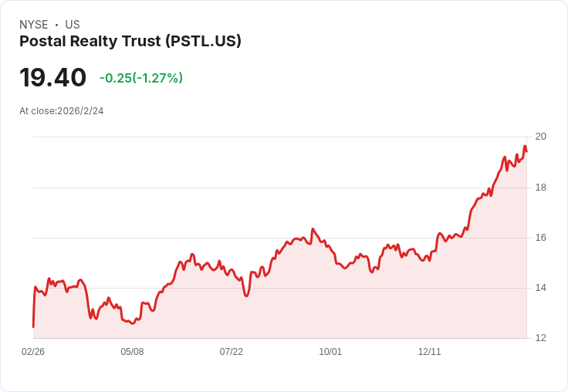Viewport: 568px width, 392px height.
Task: Click the 19.40 current price
Action: [52, 78]
